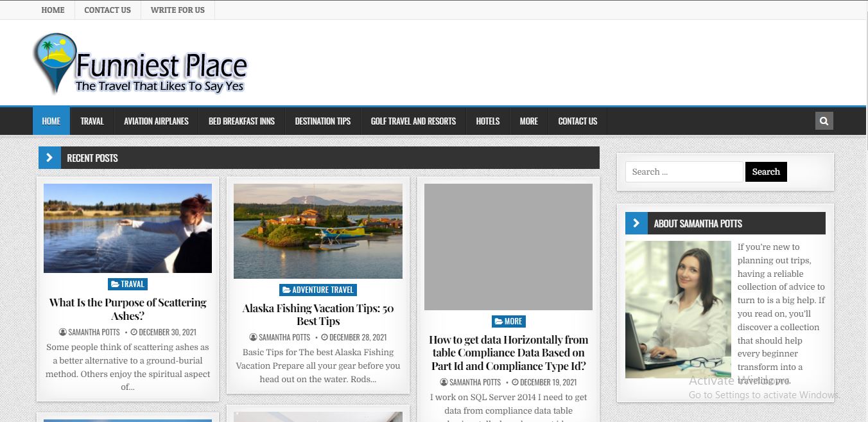Open Golf Travel and Resorts menu
This screenshot has width=868, height=422.
(413, 121)
